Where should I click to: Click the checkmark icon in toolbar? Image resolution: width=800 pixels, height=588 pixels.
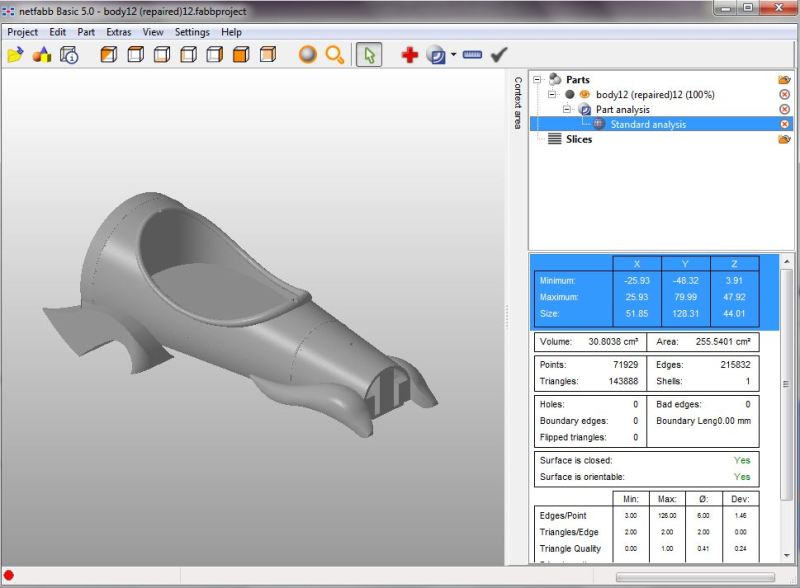(499, 55)
